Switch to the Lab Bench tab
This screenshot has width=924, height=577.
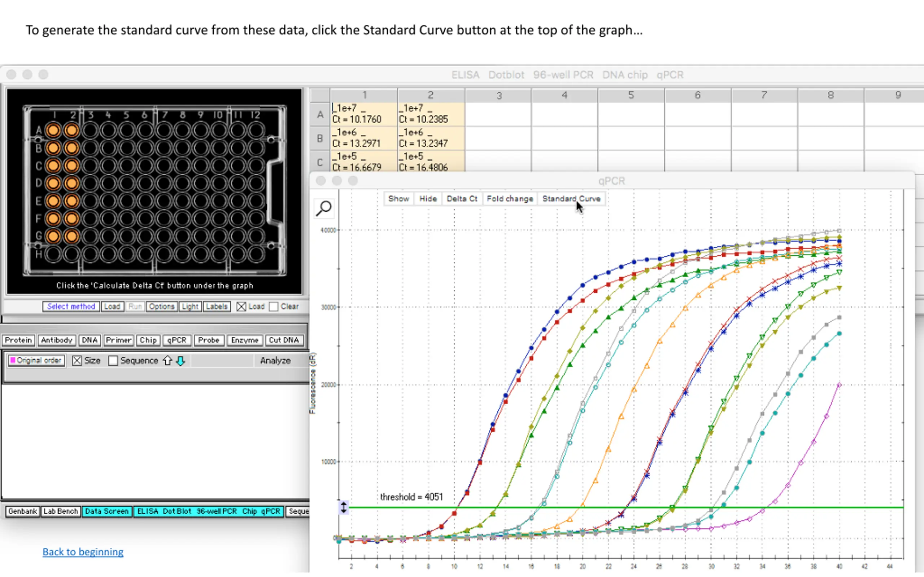[60, 511]
